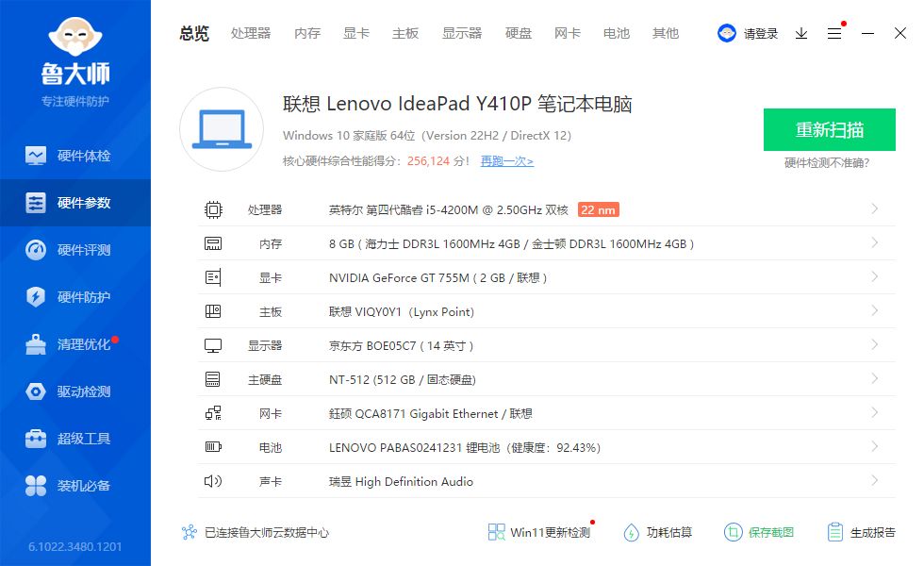Expand the 处理器 row chevron
Image resolution: width=924 pixels, height=566 pixels.
[875, 208]
